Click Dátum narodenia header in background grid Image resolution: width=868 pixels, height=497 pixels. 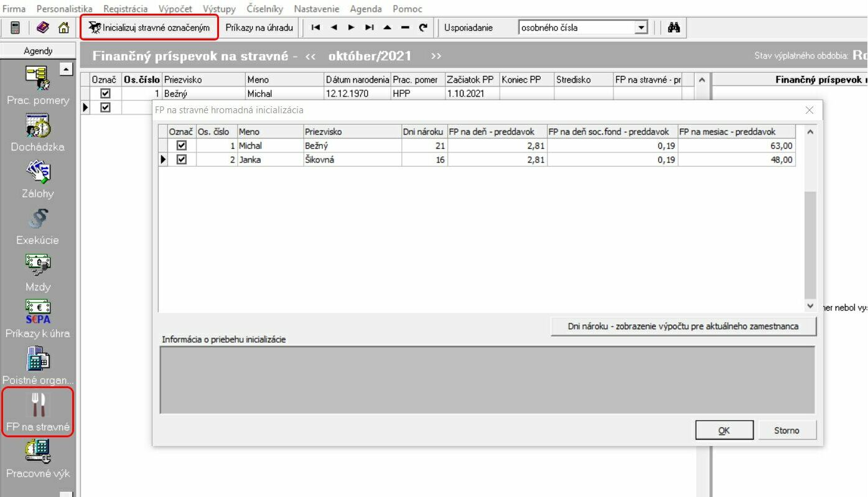357,80
